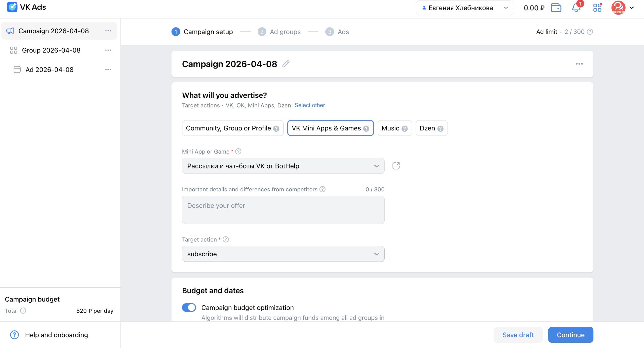Select Group 2026-04-08 in sidebar

click(51, 50)
